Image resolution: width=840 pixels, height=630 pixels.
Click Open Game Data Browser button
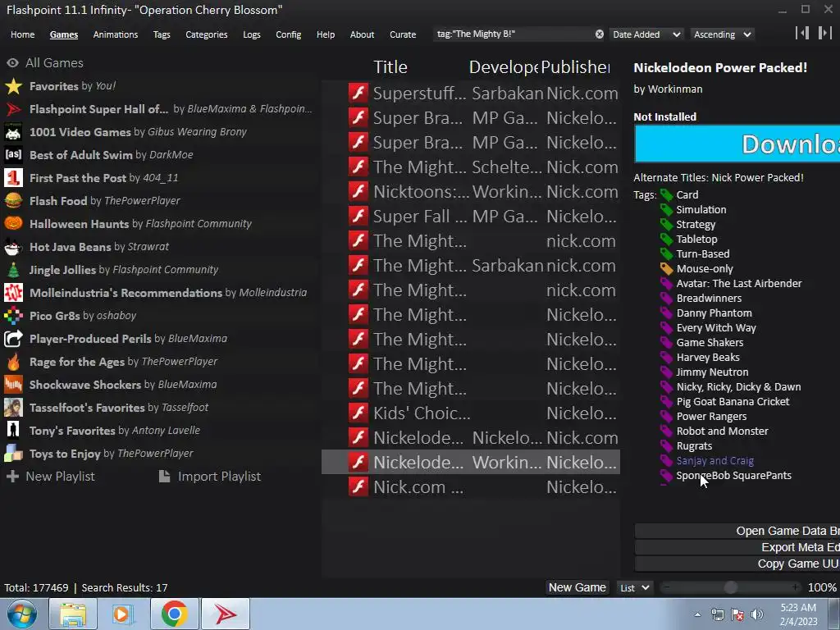point(737,531)
